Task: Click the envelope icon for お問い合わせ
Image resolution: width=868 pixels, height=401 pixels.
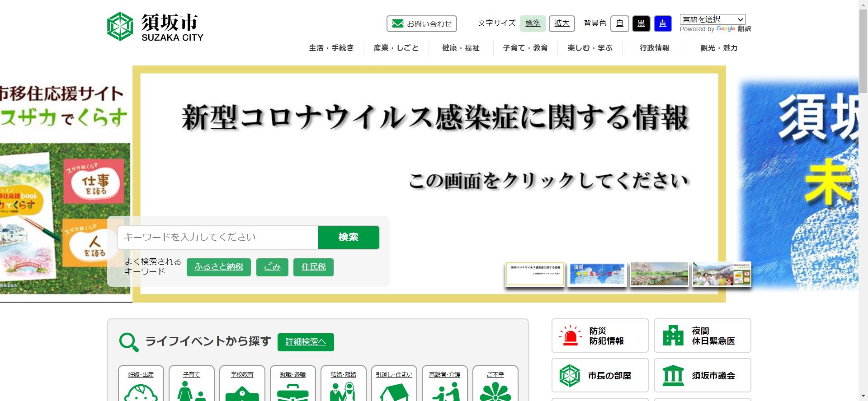Action: point(397,23)
